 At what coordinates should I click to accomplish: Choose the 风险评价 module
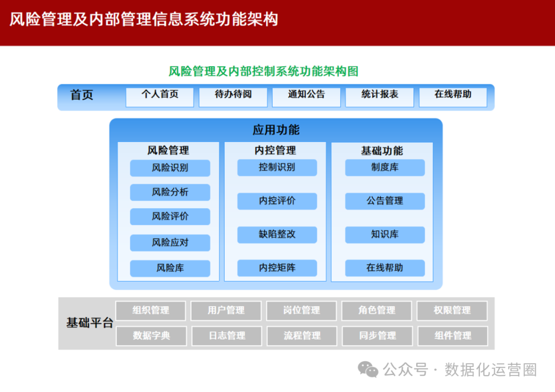coord(170,216)
